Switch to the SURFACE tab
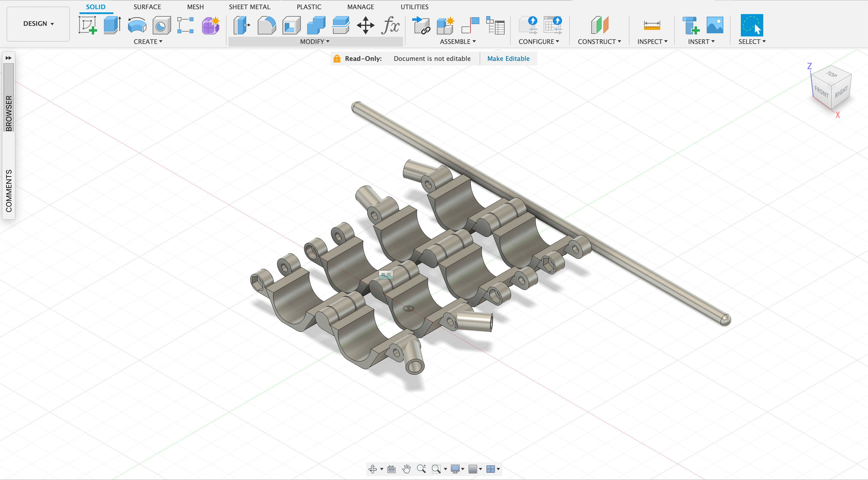 (147, 7)
